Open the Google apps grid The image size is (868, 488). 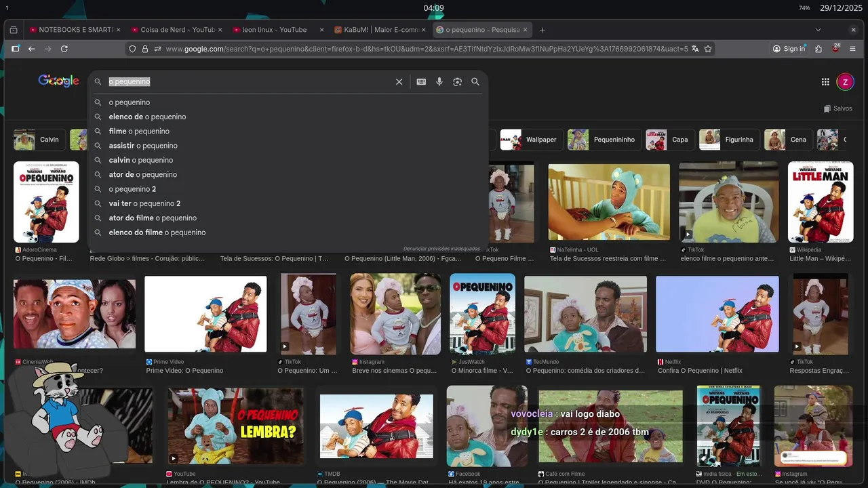825,82
